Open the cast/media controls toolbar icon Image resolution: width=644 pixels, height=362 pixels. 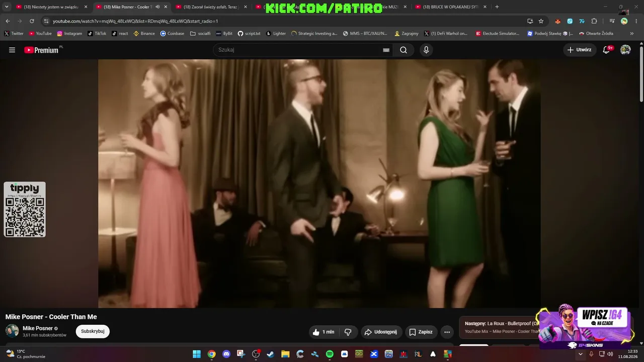point(612,21)
